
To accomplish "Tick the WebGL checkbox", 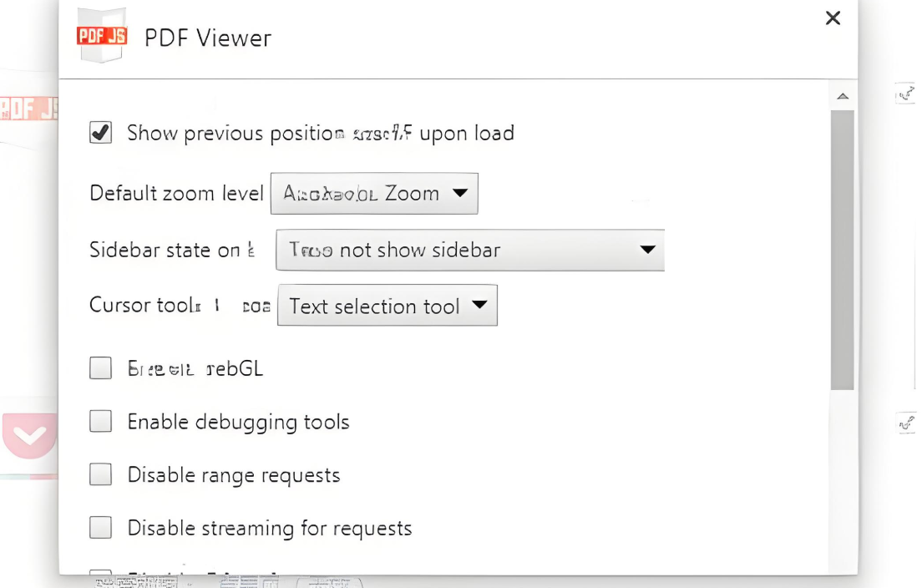I will 101,368.
